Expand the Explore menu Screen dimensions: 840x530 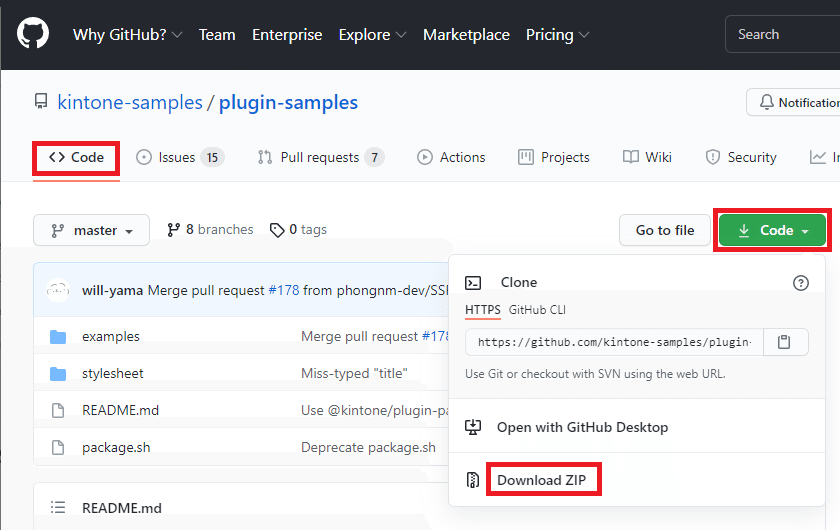(372, 34)
